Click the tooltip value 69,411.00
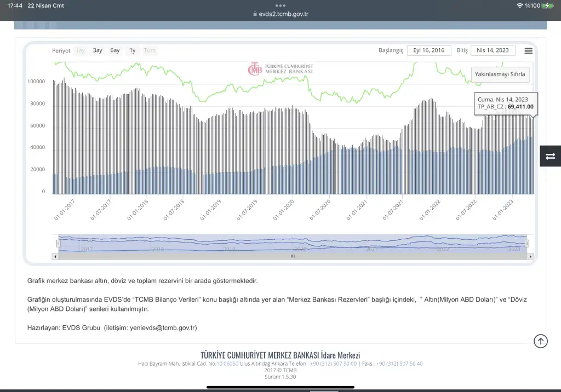Screen dimensions: 561x392 [520, 107]
